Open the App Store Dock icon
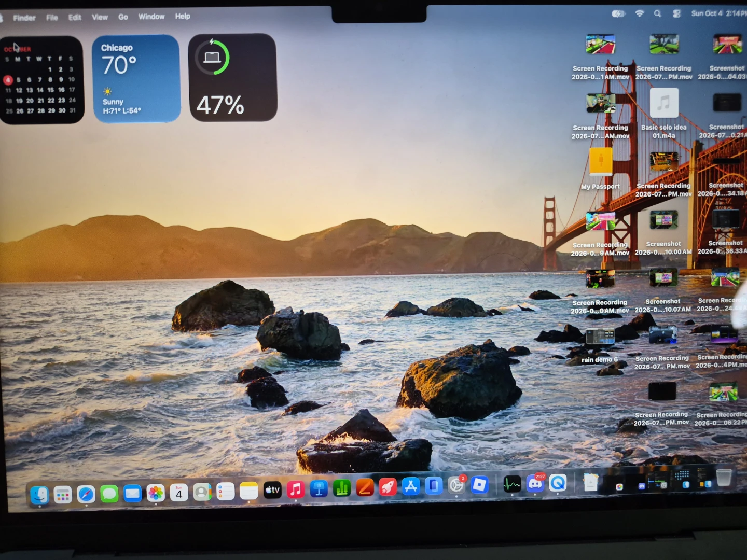 (411, 486)
